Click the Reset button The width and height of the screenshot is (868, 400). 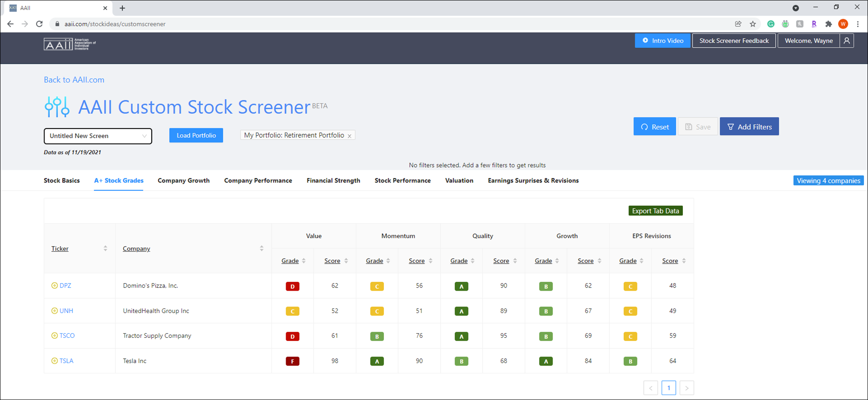click(655, 127)
